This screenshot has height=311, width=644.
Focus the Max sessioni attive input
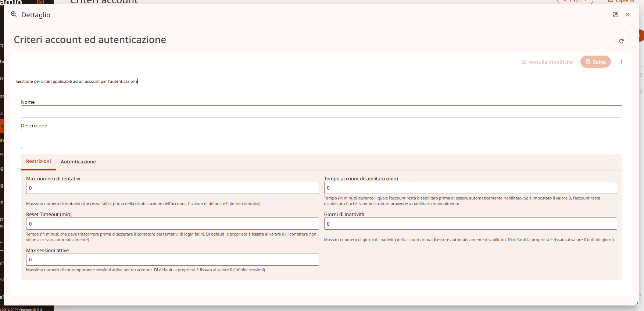172,260
